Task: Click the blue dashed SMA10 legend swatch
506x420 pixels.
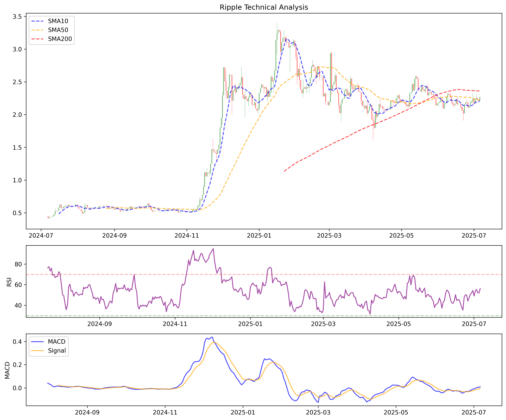Action: (37, 21)
